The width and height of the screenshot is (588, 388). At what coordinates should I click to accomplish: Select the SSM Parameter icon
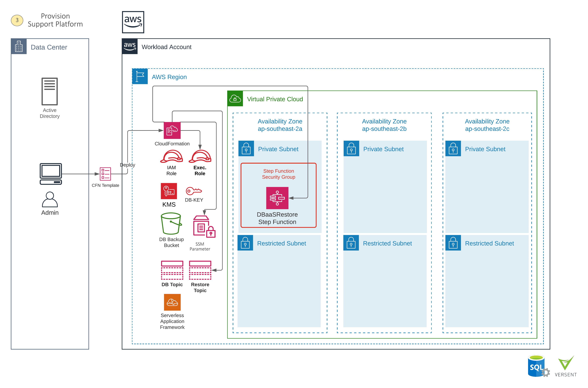click(x=204, y=227)
